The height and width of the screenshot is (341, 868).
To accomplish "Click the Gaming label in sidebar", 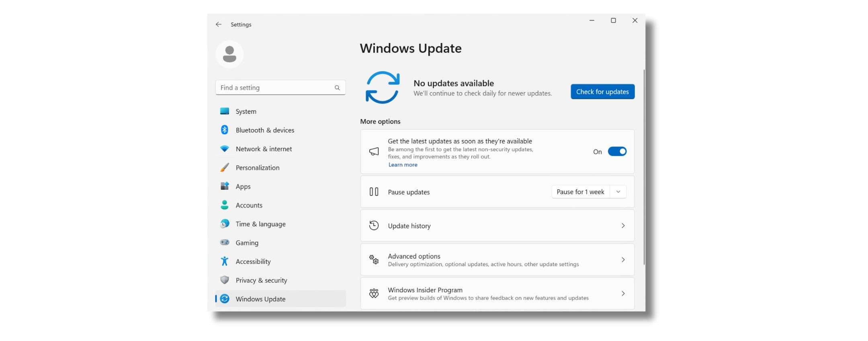I will (x=247, y=243).
